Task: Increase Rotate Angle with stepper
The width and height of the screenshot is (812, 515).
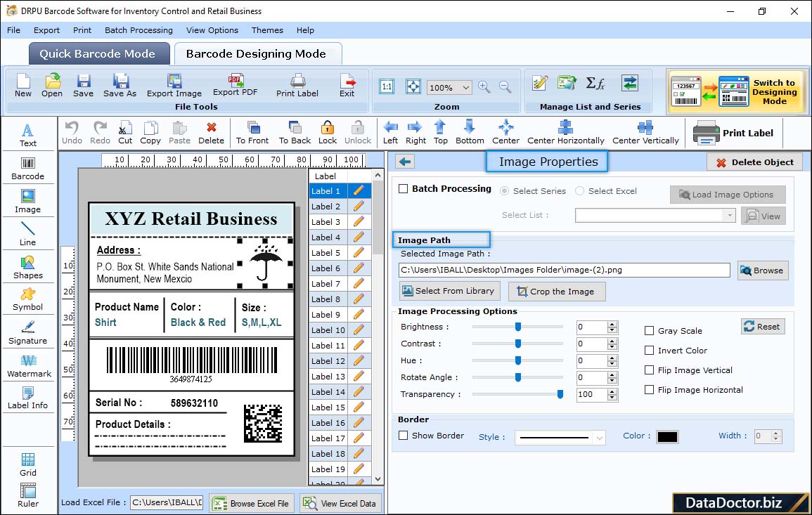Action: point(612,374)
